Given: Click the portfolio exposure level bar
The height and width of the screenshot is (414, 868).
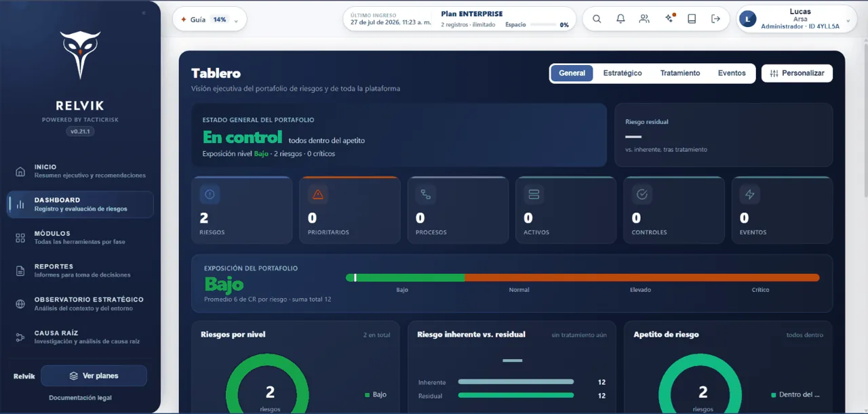Looking at the screenshot, I should pos(583,277).
